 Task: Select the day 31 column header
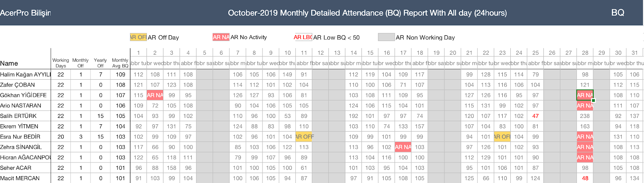coord(635,53)
